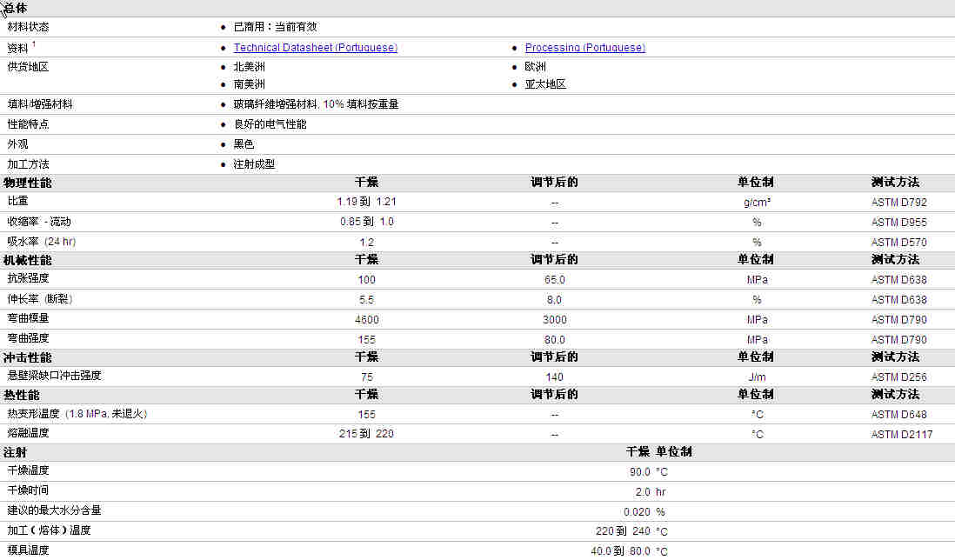This screenshot has width=955, height=560.
Task: Select the "0.020" moisture content value
Action: pyautogui.click(x=637, y=512)
